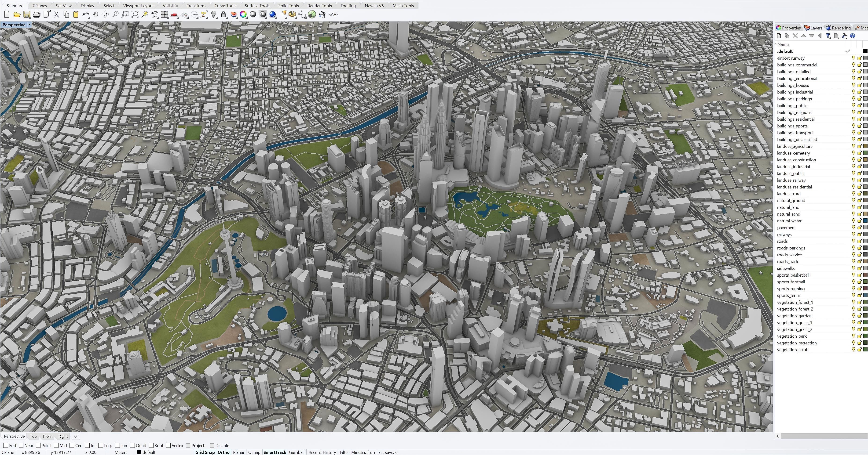
Task: Toggle lock icon of buildings_commercial layer
Action: point(859,65)
